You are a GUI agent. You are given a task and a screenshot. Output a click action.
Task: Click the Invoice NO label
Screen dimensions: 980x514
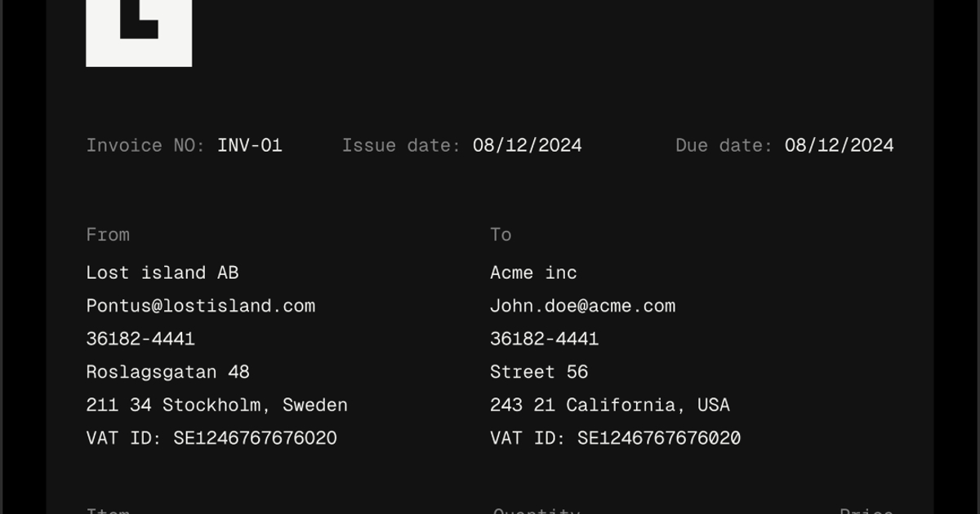(146, 145)
